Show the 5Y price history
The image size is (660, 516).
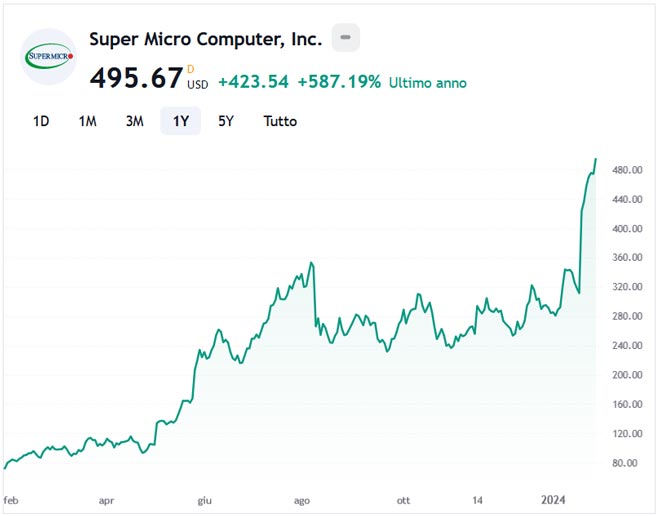(226, 121)
